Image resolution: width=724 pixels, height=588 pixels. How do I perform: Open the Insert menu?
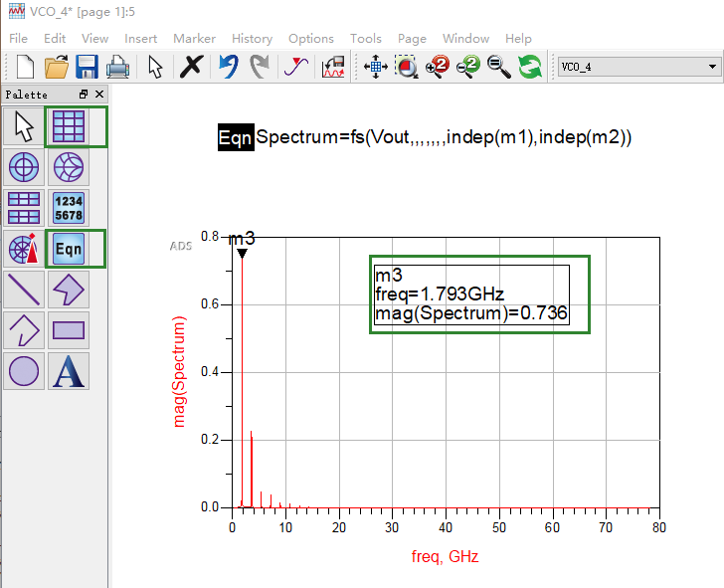[141, 39]
